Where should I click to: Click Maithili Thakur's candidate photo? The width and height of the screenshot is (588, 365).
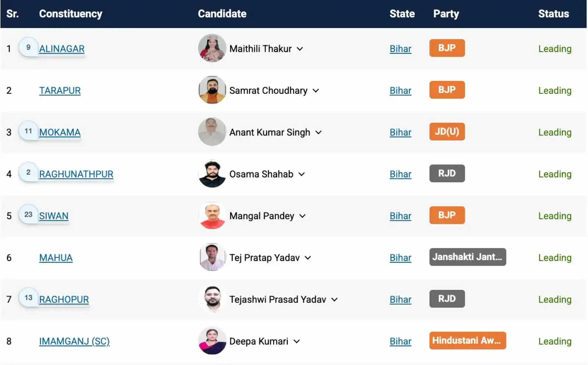click(212, 48)
